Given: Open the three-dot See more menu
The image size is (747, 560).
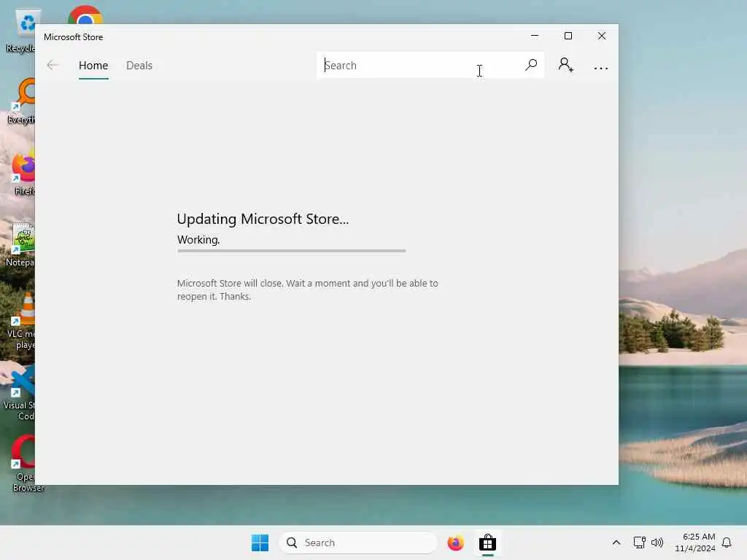Looking at the screenshot, I should tap(601, 68).
